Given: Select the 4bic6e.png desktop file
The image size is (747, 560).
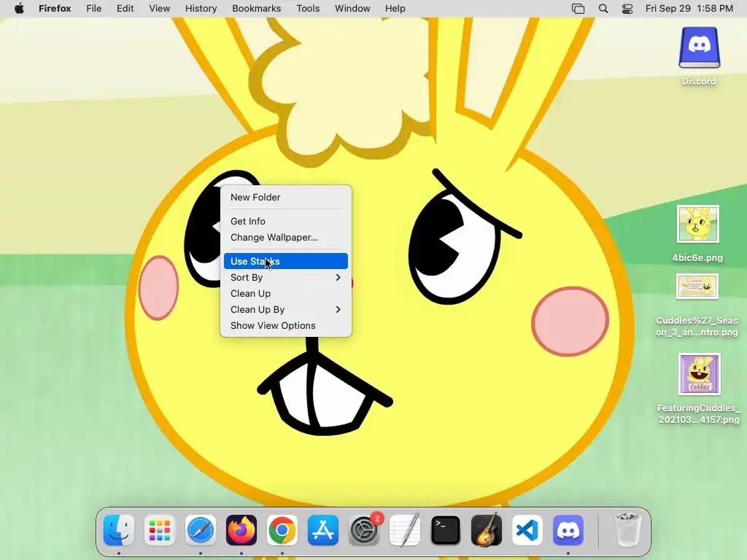Looking at the screenshot, I should pos(698,225).
